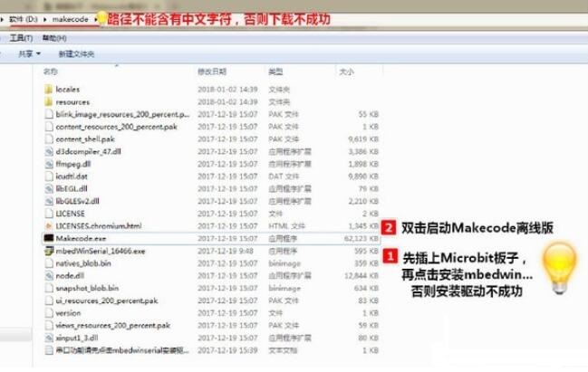This screenshot has width=588, height=372.
Task: Select the snapshot_blob.bin file name
Action: (87, 288)
